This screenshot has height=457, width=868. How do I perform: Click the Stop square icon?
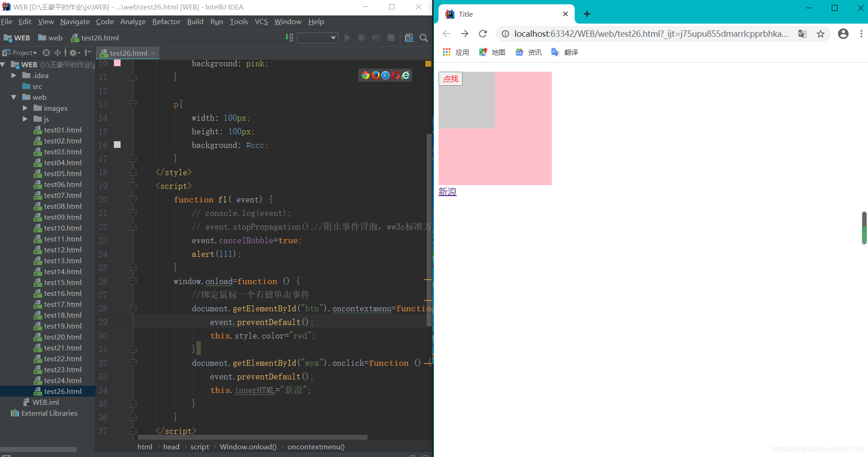coord(391,38)
